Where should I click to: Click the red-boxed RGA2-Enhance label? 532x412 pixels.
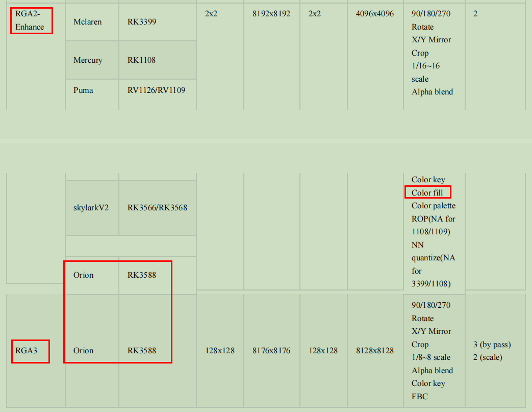click(31, 20)
